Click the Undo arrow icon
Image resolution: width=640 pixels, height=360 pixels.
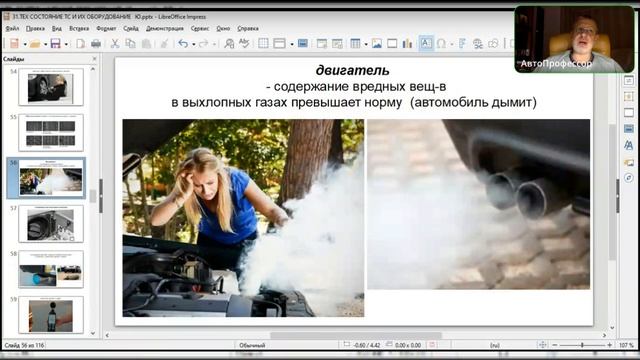click(x=183, y=43)
